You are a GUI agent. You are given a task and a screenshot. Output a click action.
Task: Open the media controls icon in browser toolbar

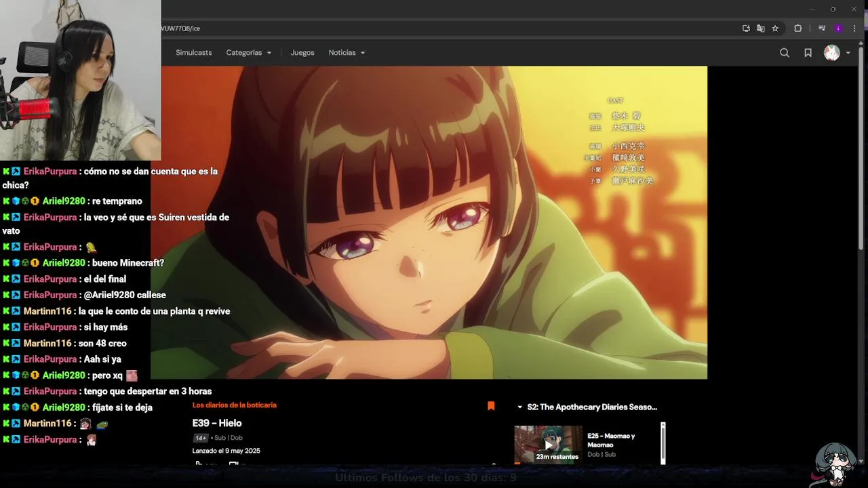(822, 28)
